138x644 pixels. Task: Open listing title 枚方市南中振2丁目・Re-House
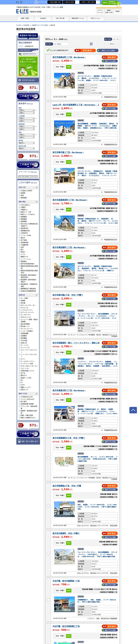click(68, 152)
